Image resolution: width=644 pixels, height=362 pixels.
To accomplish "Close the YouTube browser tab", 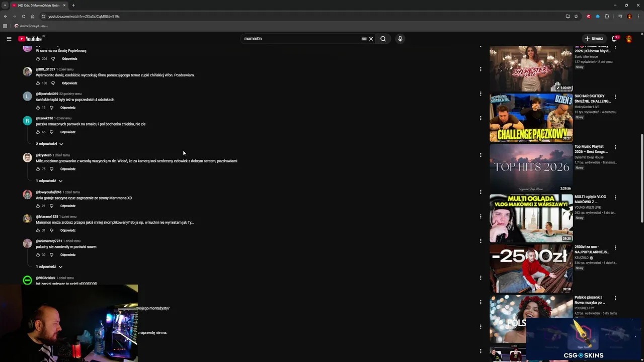I will 65,5.
